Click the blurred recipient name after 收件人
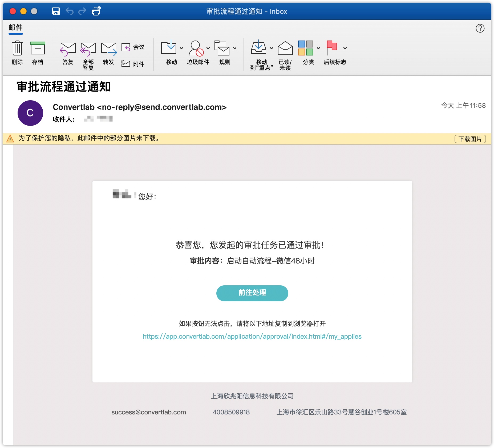This screenshot has height=448, width=494. coord(98,119)
